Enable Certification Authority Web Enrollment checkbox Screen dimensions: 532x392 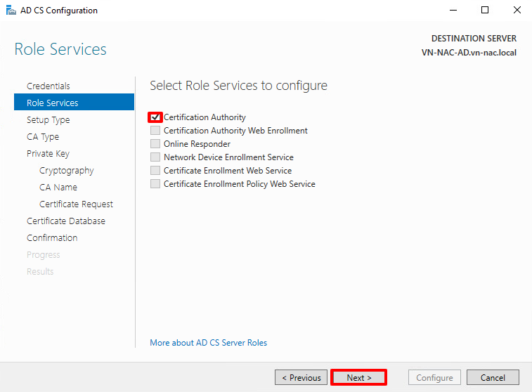[x=155, y=131]
